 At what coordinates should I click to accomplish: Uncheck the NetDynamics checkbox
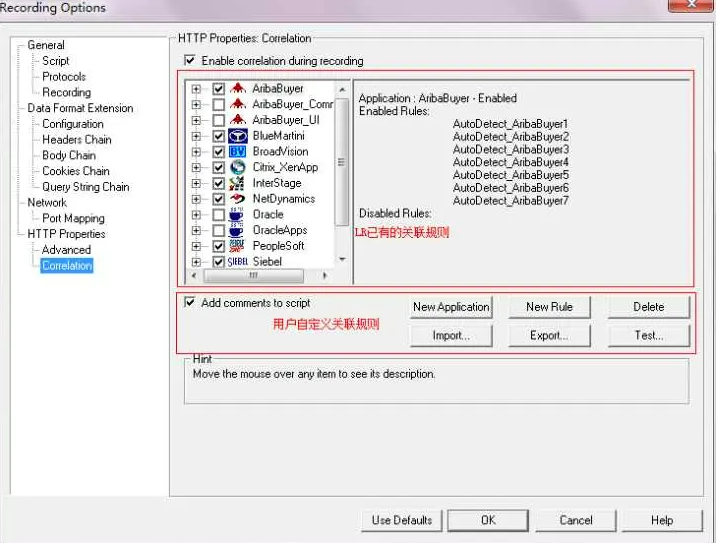coord(219,199)
